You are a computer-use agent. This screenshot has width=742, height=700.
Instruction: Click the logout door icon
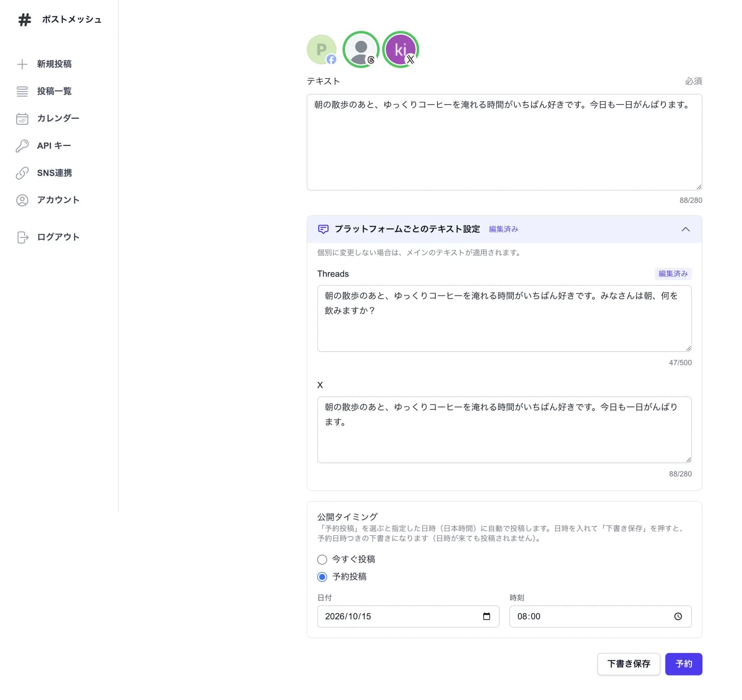(x=23, y=237)
